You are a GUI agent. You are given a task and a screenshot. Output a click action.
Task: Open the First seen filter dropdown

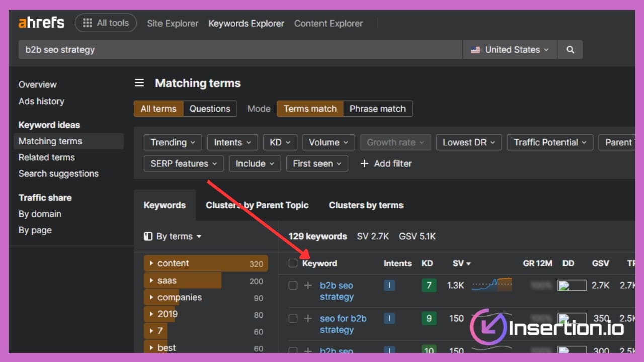[x=317, y=163]
